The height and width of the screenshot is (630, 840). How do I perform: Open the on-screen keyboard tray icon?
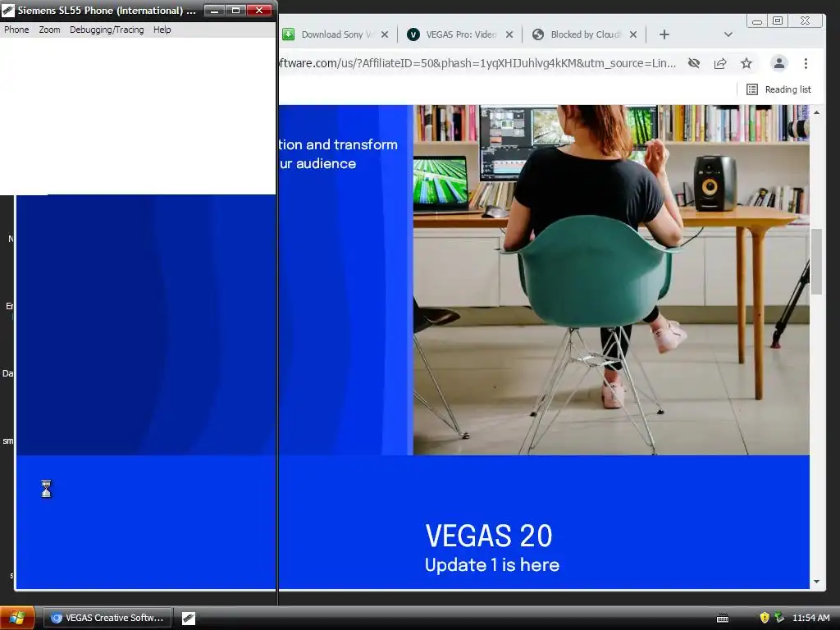click(723, 619)
